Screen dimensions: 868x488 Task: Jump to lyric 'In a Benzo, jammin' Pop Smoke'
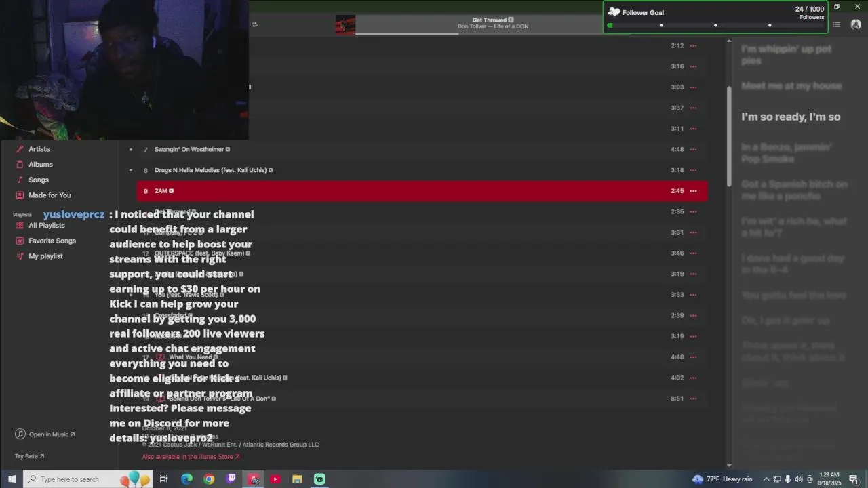pyautogui.click(x=787, y=153)
